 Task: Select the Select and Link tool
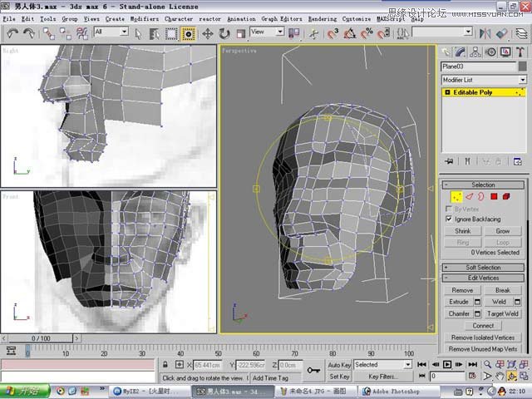tap(49, 33)
